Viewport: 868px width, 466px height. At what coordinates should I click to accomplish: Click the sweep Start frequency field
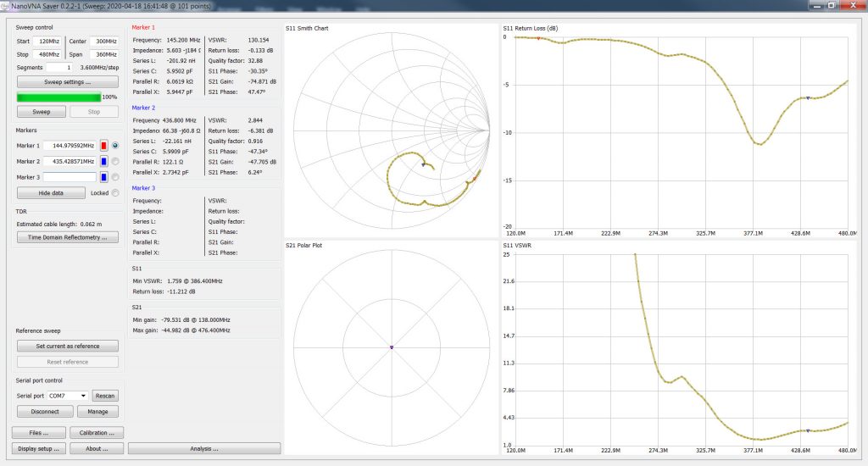click(48, 42)
